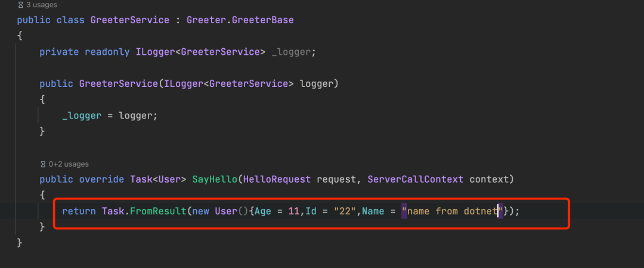The width and height of the screenshot is (644, 268).
Task: Click the Id property in User initializer
Action: click(311, 211)
